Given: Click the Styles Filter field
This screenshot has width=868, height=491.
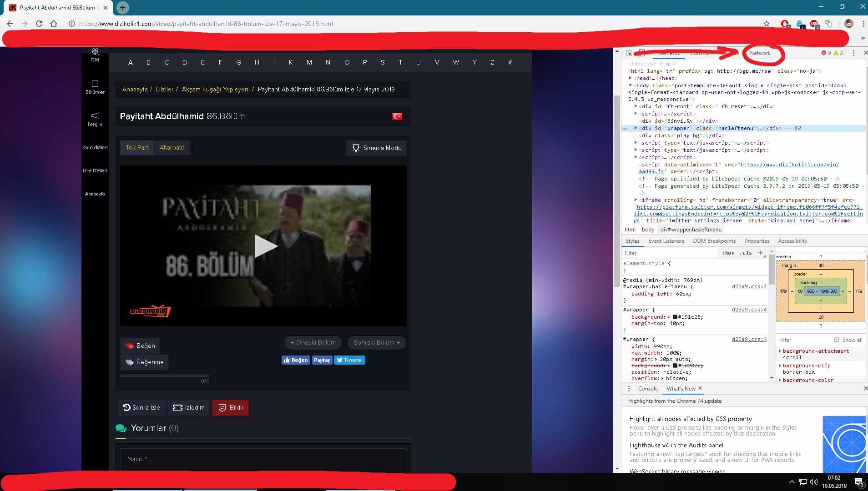Looking at the screenshot, I should (x=669, y=253).
